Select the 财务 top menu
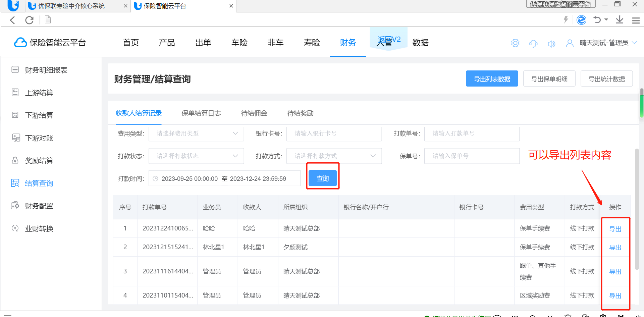 [348, 43]
